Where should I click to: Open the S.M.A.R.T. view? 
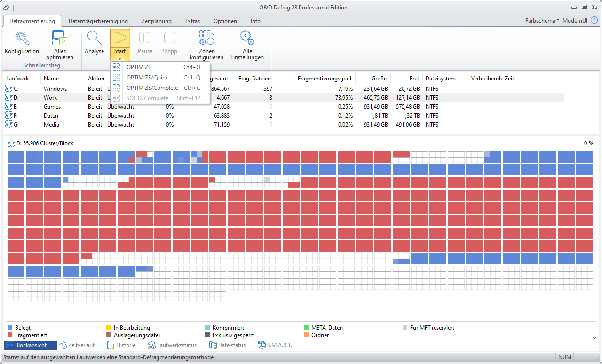click(x=275, y=345)
